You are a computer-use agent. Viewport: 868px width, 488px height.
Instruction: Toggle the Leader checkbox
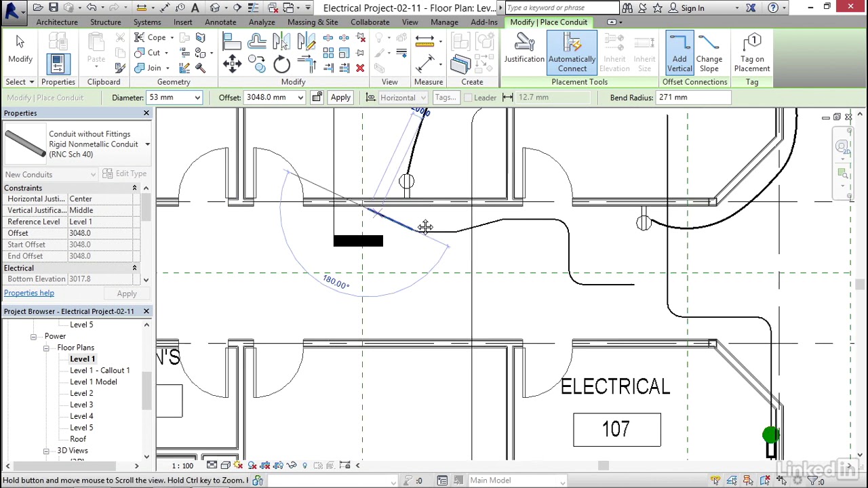coord(468,98)
